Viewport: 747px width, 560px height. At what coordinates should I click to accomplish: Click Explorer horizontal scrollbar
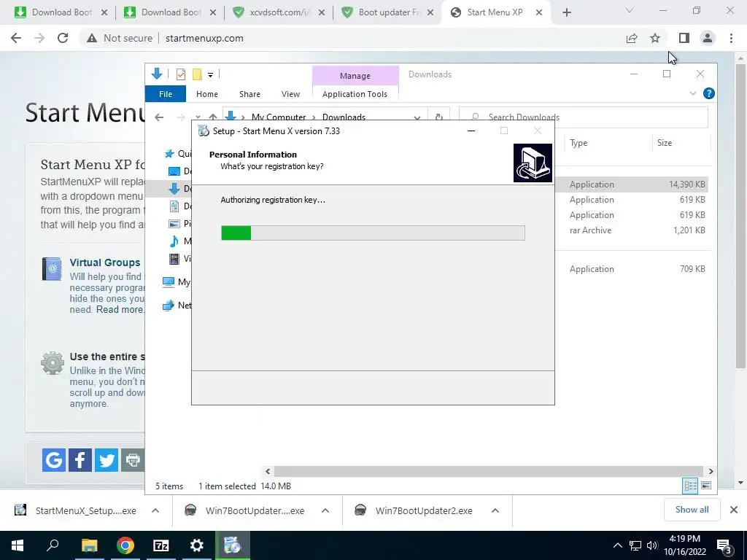click(x=488, y=472)
